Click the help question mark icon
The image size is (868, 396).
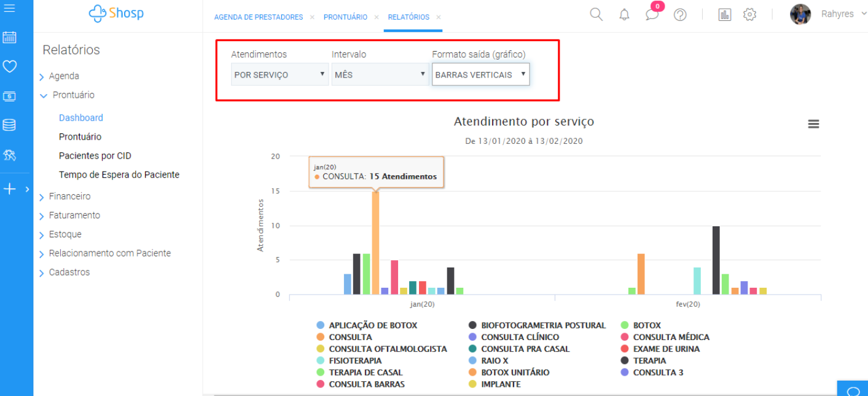tap(680, 15)
